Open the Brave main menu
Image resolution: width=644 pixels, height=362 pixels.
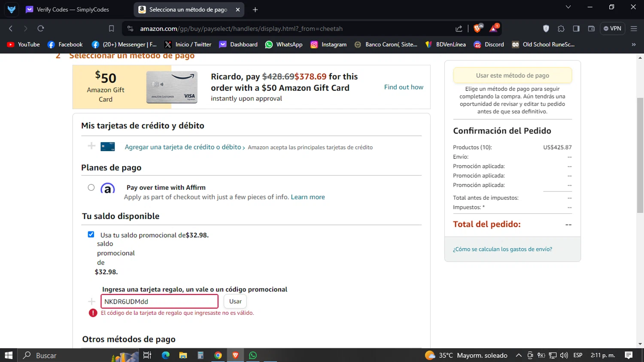click(x=634, y=28)
